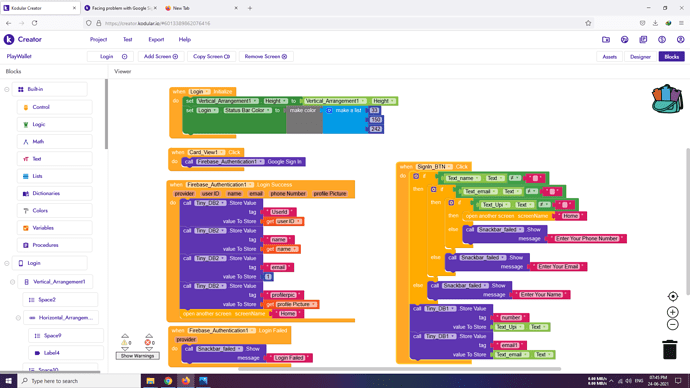The width and height of the screenshot is (690, 388).
Task: Collapse the Horizontal_Arrangement tree node
Action: (x=18, y=318)
